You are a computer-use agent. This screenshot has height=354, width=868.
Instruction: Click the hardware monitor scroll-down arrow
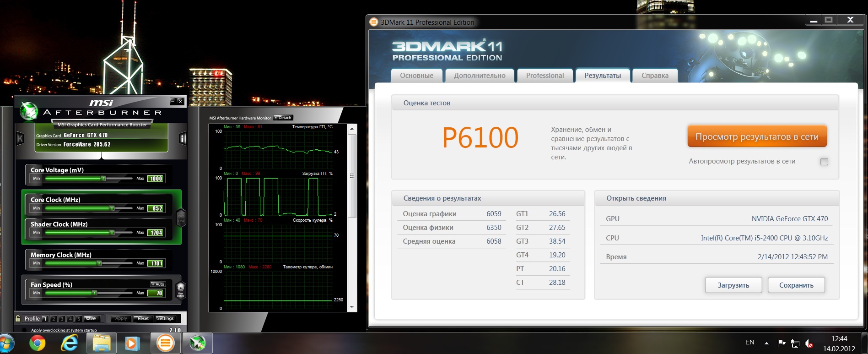[352, 307]
